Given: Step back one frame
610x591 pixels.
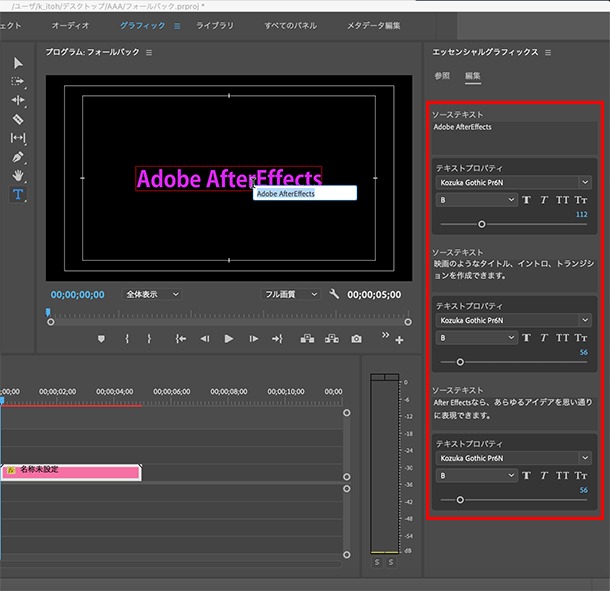Looking at the screenshot, I should pyautogui.click(x=205, y=339).
